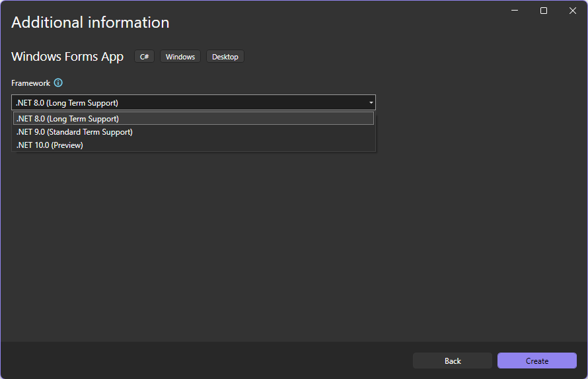
Task: Click the Create button
Action: tap(537, 361)
